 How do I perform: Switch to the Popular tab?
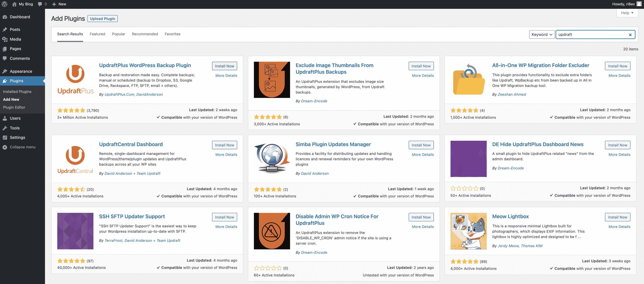point(118,34)
